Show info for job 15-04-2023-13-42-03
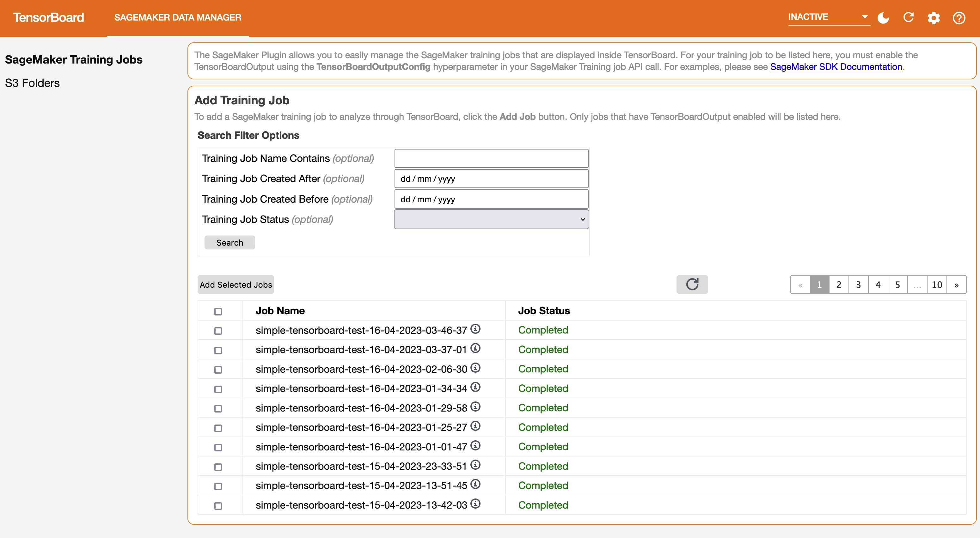Screen dimensions: 980x538 (x=475, y=503)
